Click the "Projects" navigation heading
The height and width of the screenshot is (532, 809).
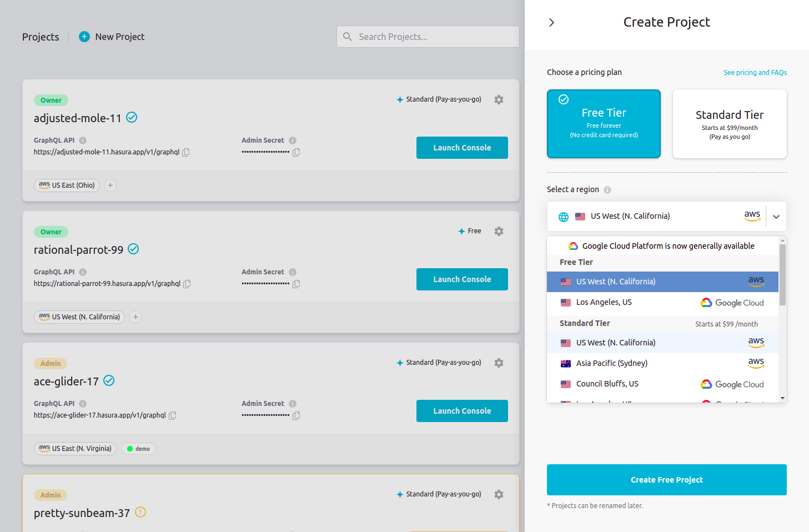point(41,37)
